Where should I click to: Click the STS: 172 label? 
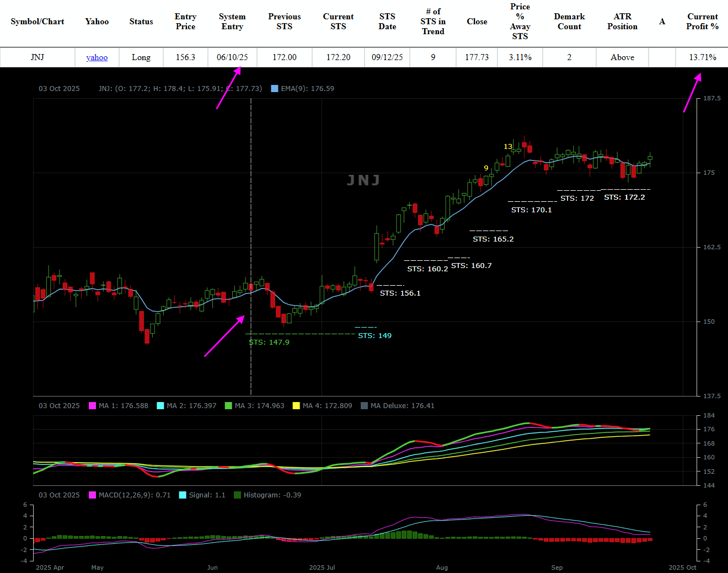577,199
